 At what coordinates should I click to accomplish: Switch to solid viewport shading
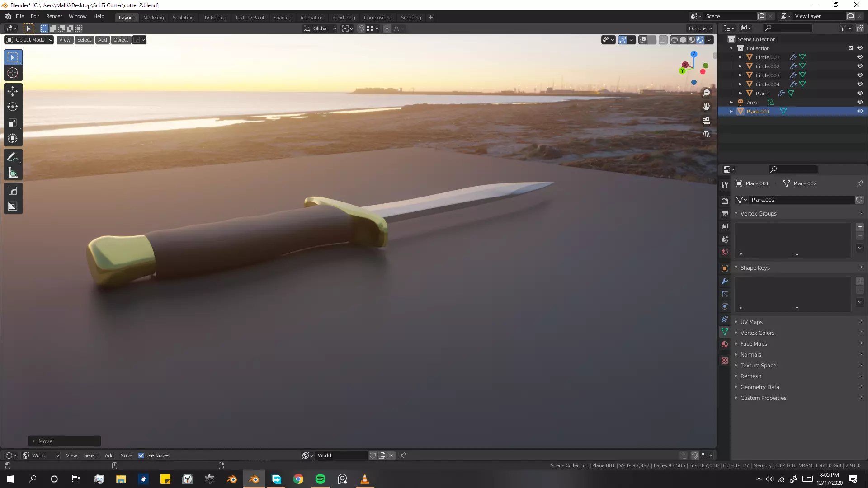(683, 40)
